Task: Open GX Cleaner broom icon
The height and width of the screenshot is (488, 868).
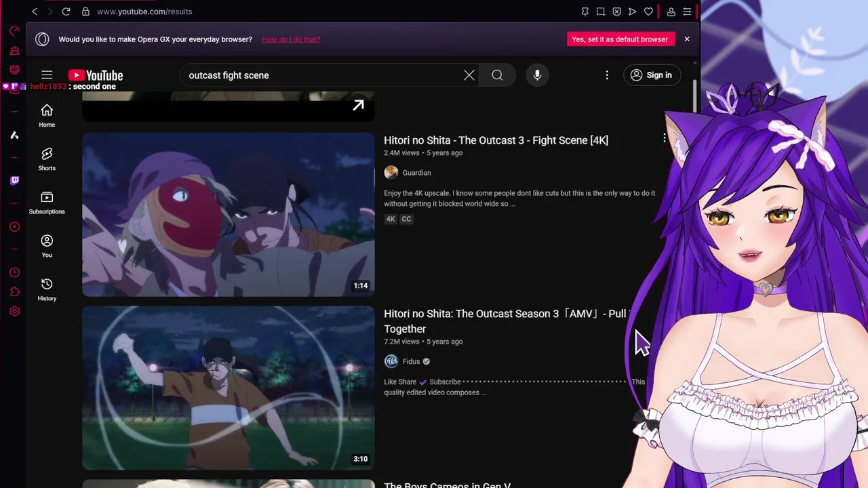Action: [x=14, y=51]
